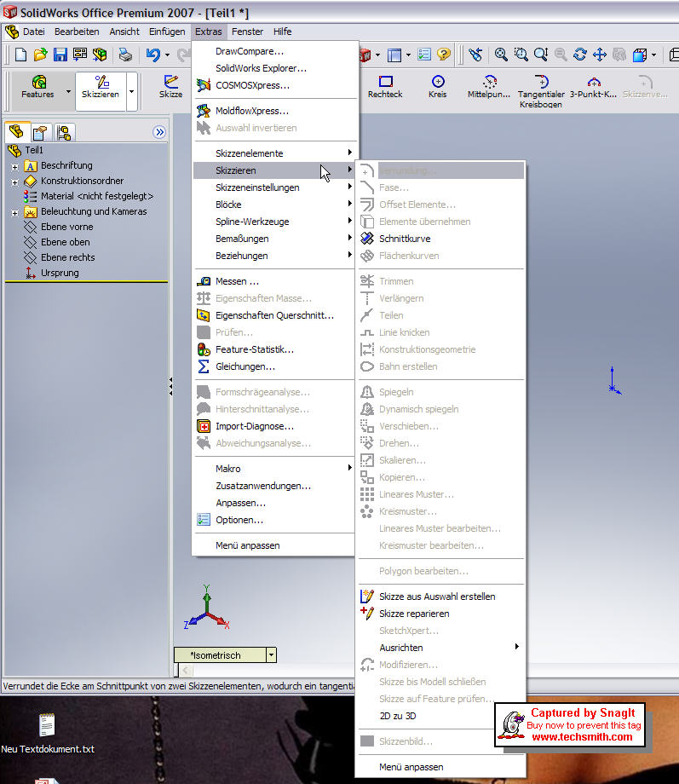
Task: Open the *Isometrisch view dropdown
Action: click(272, 654)
